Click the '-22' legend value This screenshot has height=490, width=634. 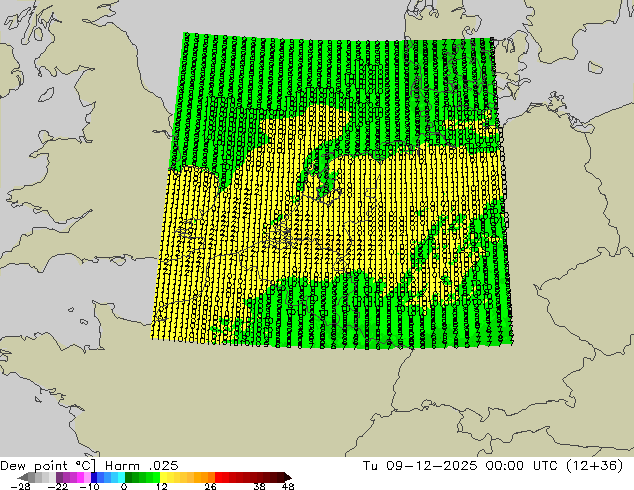click(60, 486)
